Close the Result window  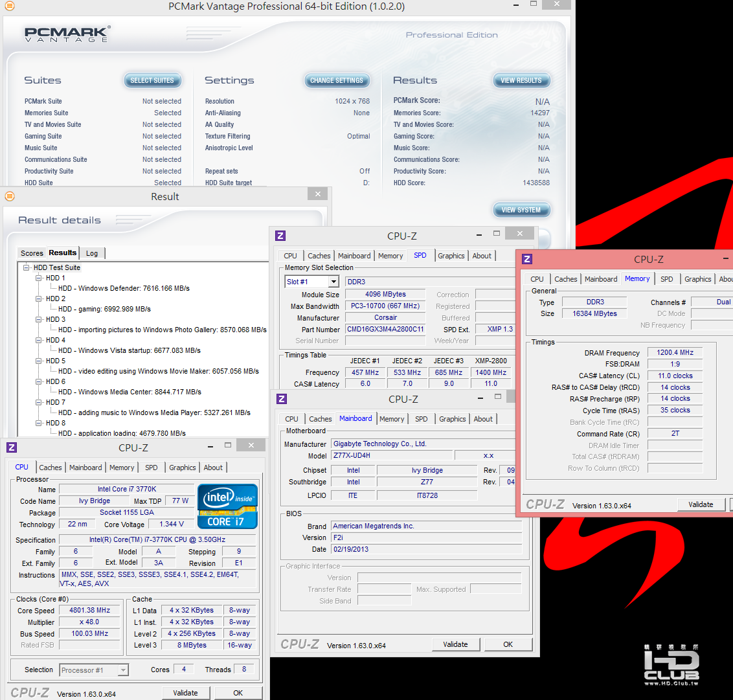click(x=318, y=194)
